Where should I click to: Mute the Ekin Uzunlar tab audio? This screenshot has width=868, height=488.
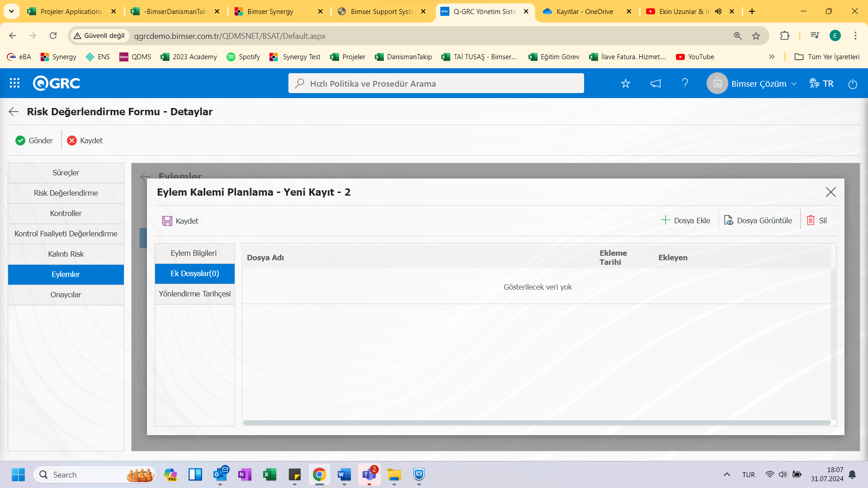[x=718, y=11]
